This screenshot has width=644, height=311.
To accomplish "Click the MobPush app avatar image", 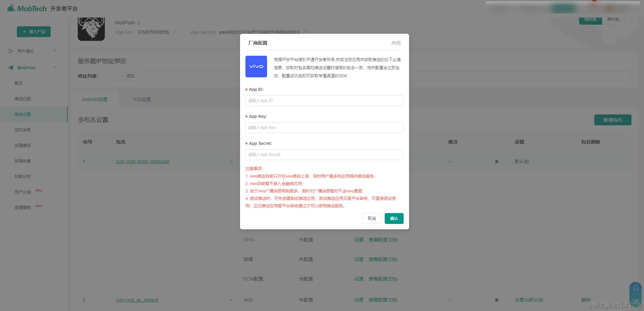I will (x=91, y=29).
